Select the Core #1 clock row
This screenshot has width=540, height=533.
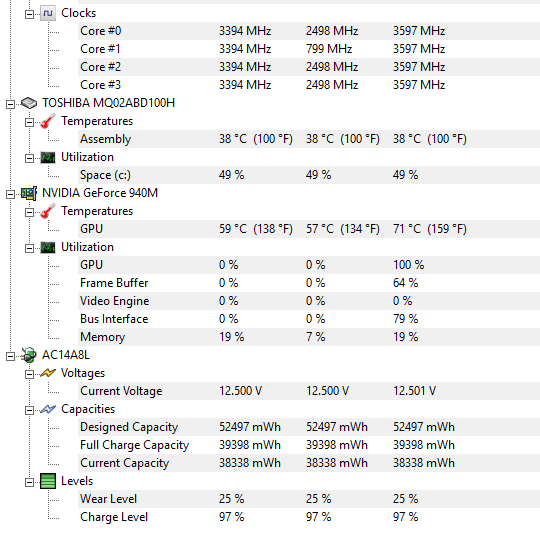[309, 49]
